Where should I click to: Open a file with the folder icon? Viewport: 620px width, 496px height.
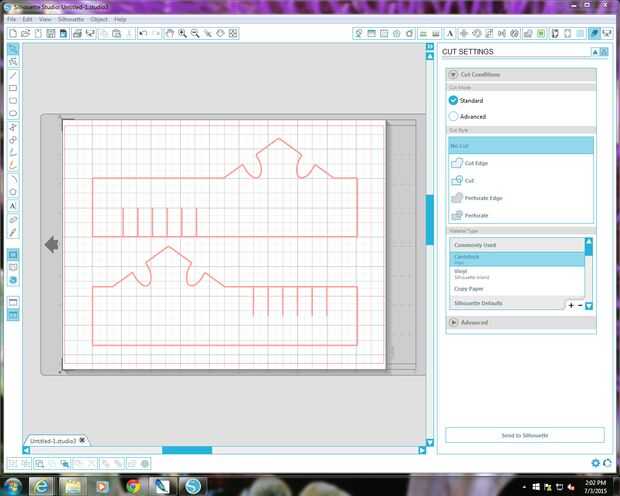click(x=25, y=34)
